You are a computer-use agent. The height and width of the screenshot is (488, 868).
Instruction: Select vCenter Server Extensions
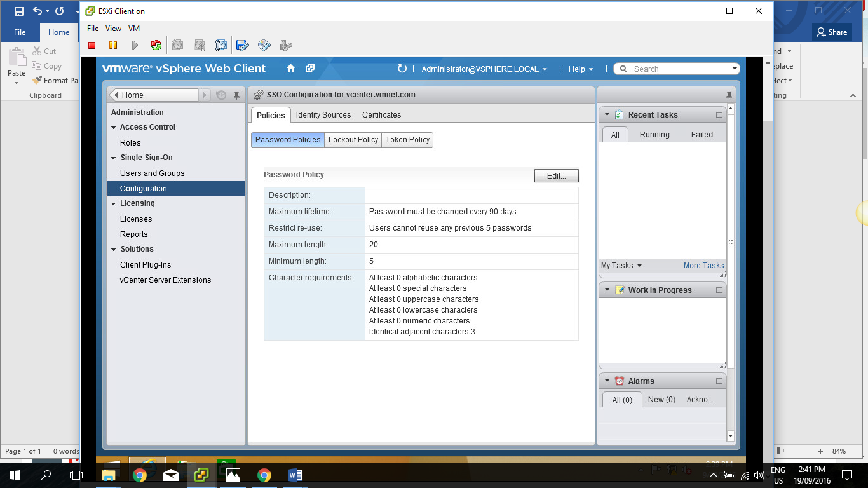pyautogui.click(x=165, y=280)
